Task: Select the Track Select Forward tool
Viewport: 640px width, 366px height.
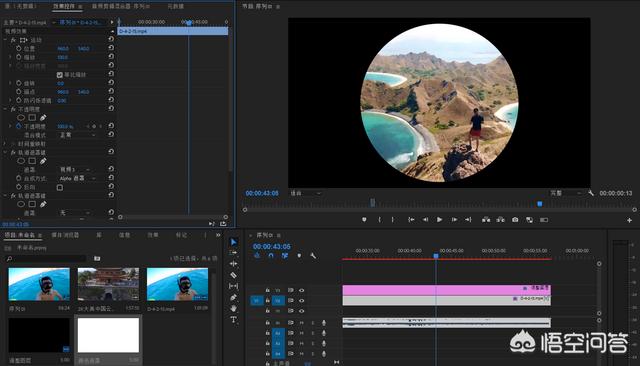Action: tap(233, 253)
